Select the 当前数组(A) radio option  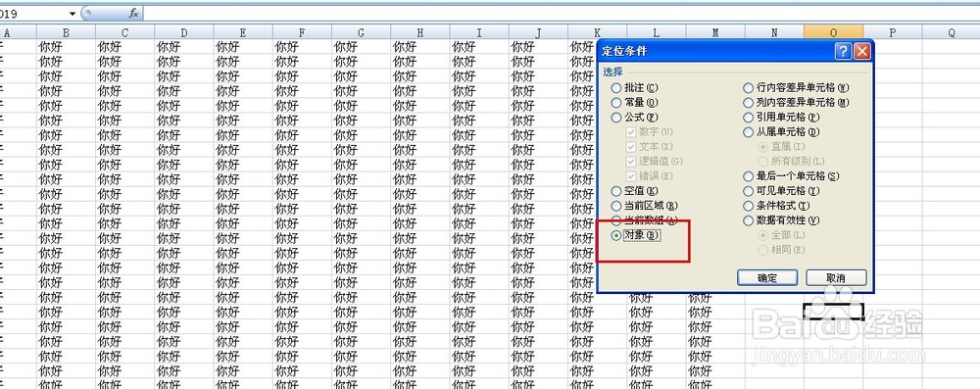[x=645, y=220]
